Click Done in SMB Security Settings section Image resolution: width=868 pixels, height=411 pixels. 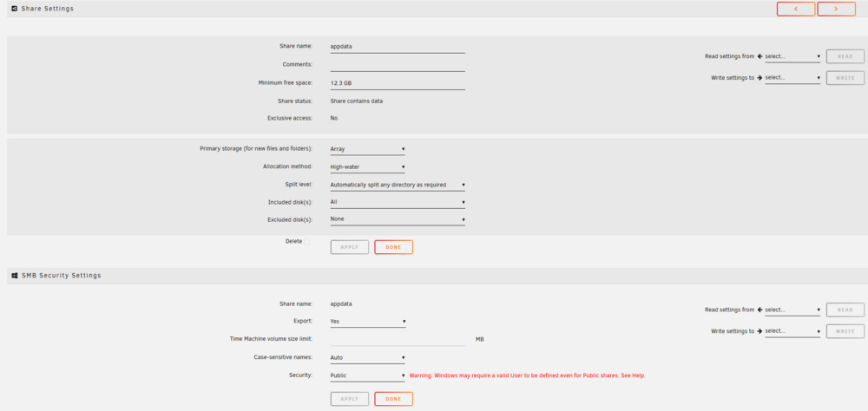tap(393, 399)
